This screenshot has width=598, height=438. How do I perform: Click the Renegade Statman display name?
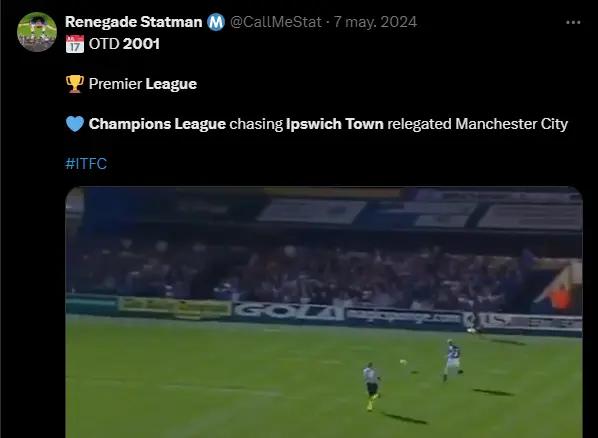133,22
